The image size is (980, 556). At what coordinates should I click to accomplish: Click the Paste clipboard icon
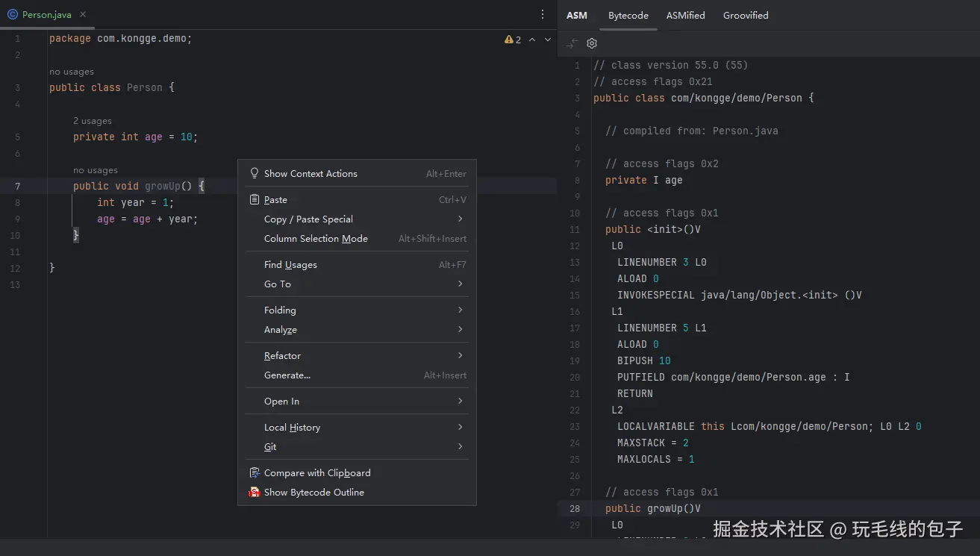point(255,200)
